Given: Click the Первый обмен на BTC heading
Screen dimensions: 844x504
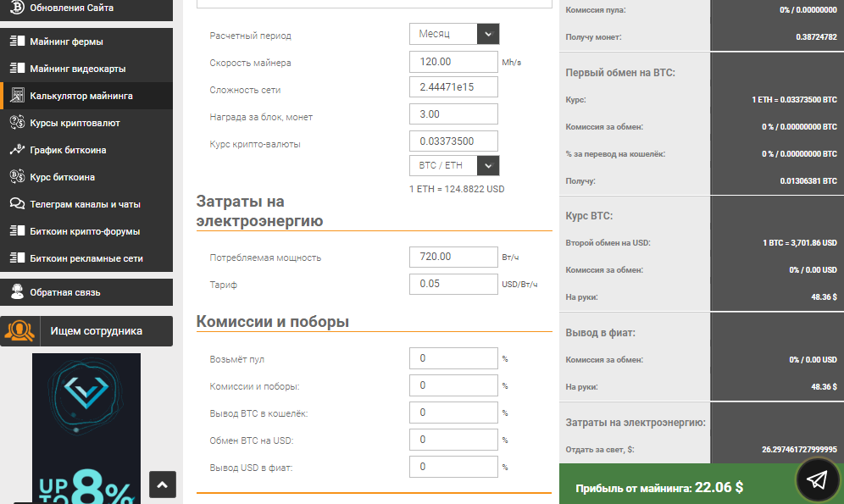Looking at the screenshot, I should click(620, 73).
